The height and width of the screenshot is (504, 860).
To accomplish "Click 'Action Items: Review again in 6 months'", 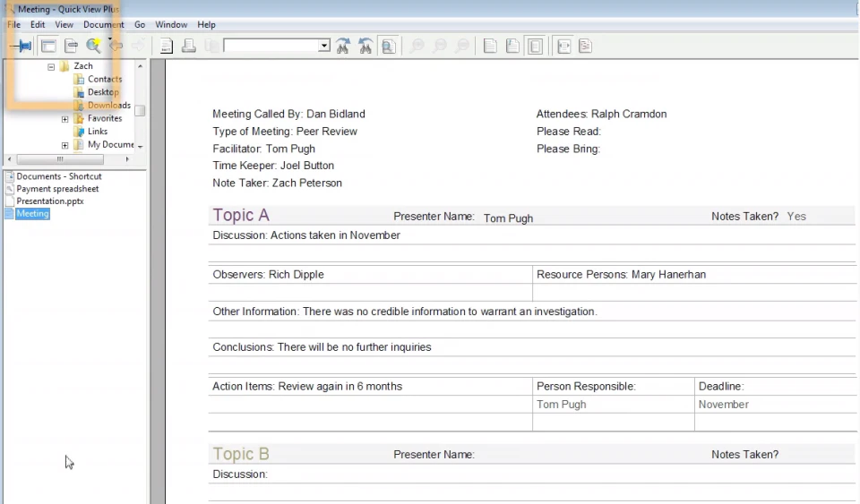I will point(307,386).
